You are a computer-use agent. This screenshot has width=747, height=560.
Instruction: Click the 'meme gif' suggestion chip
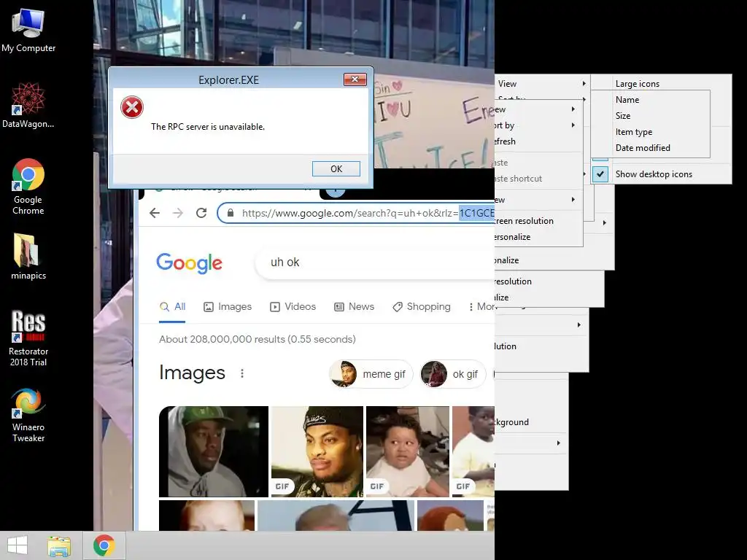[371, 374]
